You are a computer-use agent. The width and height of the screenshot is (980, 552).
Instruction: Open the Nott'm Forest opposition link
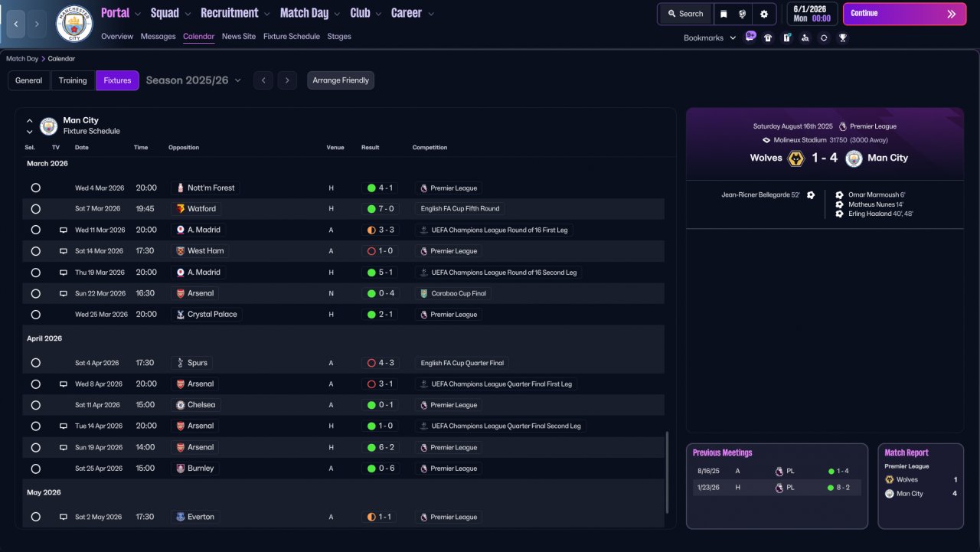click(x=205, y=188)
